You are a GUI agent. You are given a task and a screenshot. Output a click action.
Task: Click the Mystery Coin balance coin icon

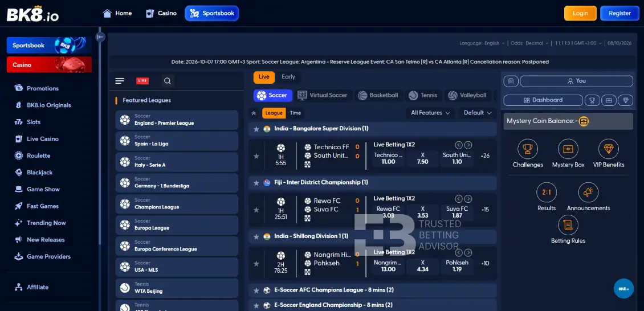coord(584,121)
